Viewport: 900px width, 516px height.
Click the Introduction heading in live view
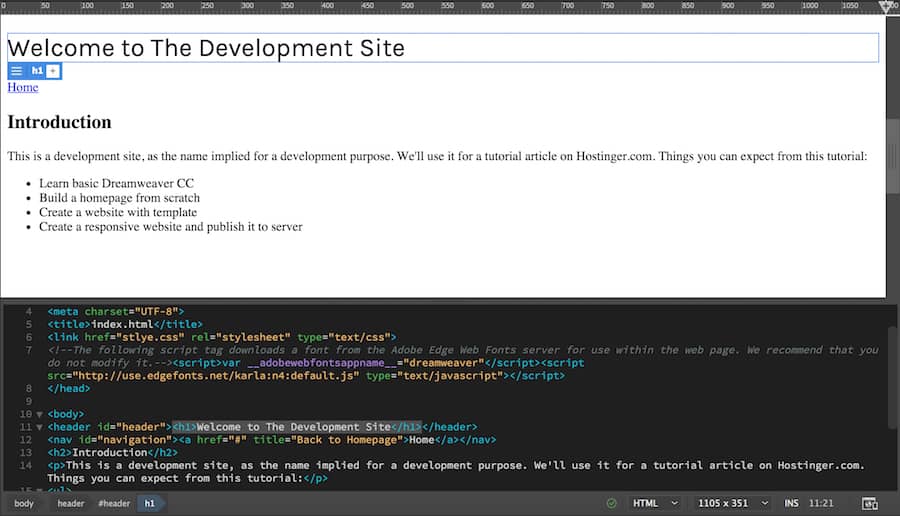[x=59, y=123]
